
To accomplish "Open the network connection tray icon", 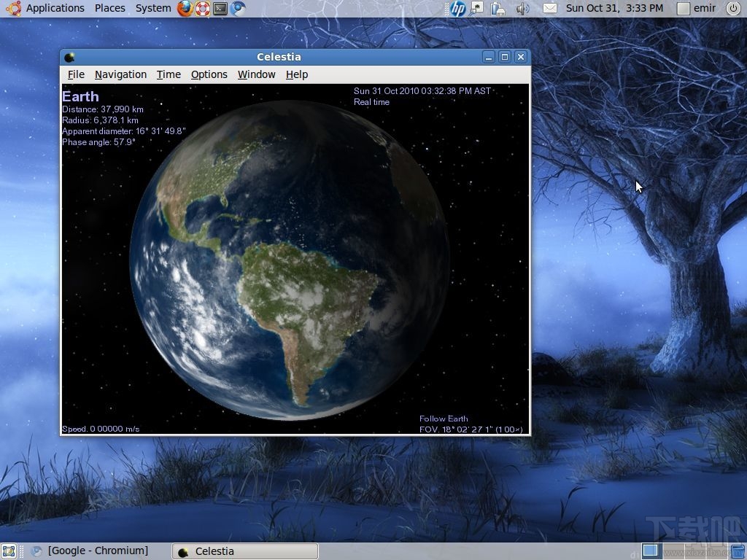I will coord(477,9).
